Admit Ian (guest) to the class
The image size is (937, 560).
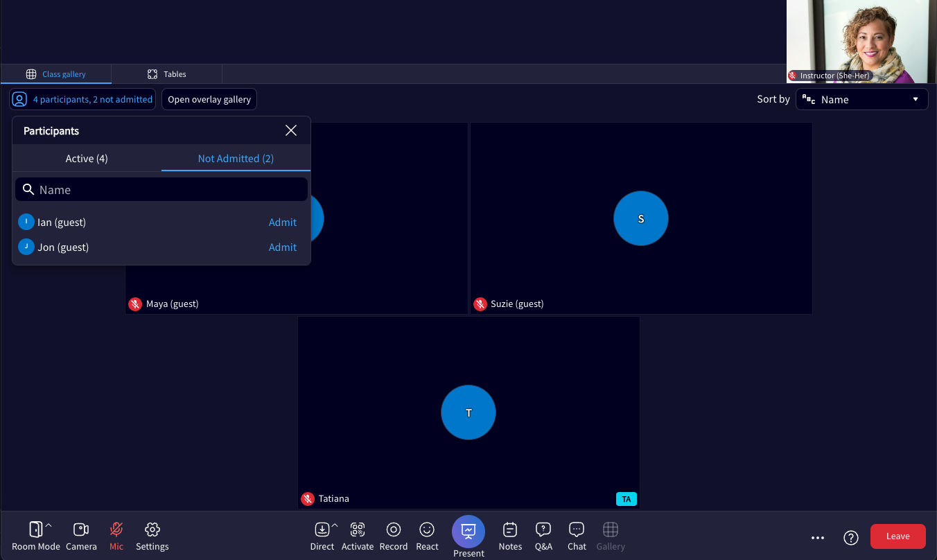point(283,222)
